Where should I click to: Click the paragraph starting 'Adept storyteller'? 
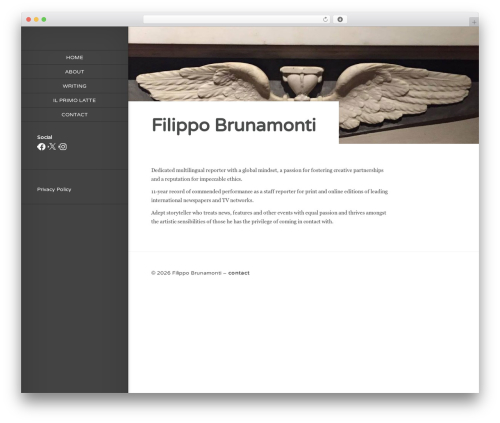pyautogui.click(x=268, y=217)
